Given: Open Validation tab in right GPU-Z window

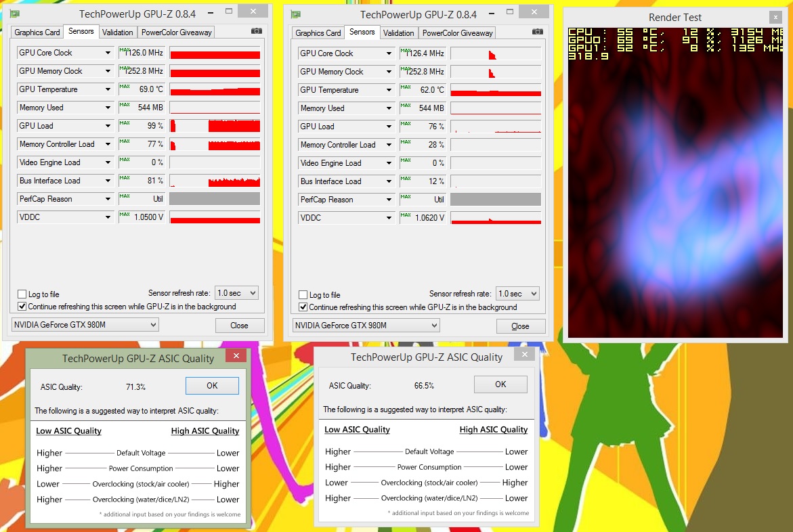Looking at the screenshot, I should click(398, 33).
